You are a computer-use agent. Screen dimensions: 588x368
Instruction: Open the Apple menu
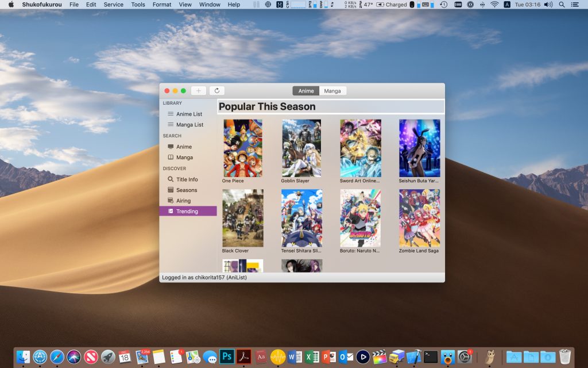click(11, 5)
